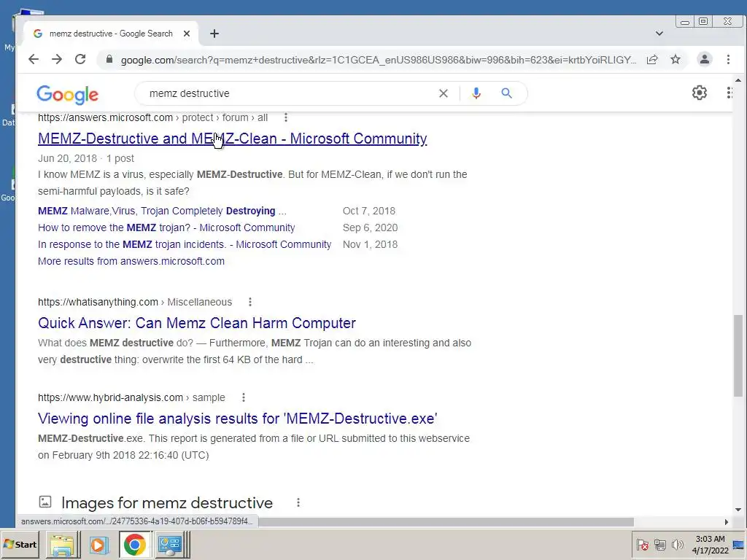Open the control panel taskbar icon
Image resolution: width=747 pixels, height=560 pixels.
(171, 545)
